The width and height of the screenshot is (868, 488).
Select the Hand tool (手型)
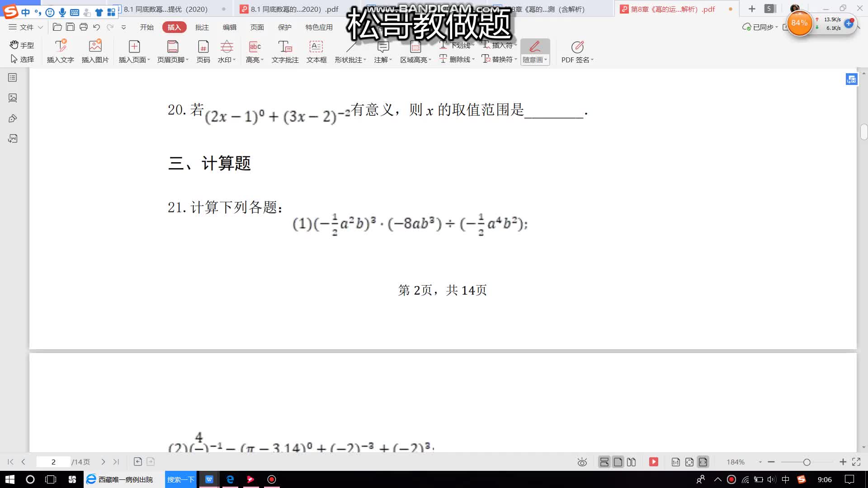[22, 45]
